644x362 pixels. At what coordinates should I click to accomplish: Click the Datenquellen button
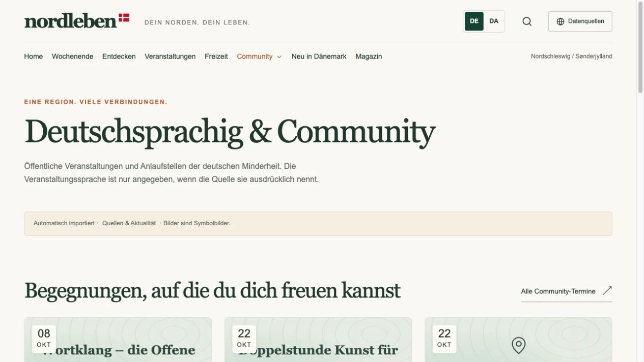pos(580,21)
